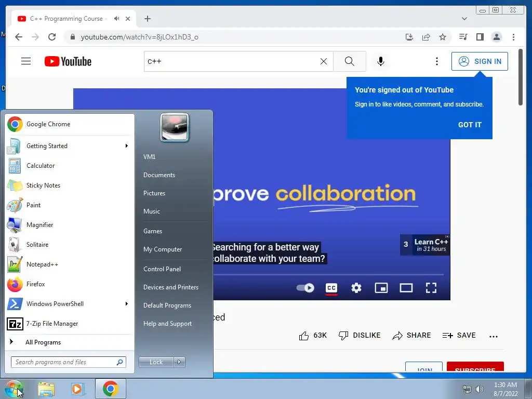Open Chrome three-dot menu
The width and height of the screenshot is (532, 399).
(x=513, y=37)
